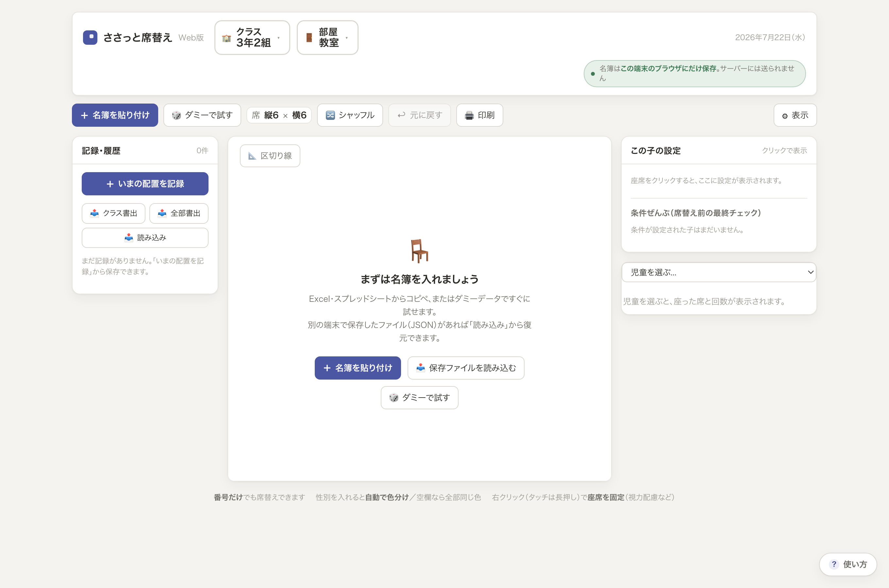Screen dimensions: 889x588
Task: Click the green dot in the storage notice
Action: (x=593, y=74)
